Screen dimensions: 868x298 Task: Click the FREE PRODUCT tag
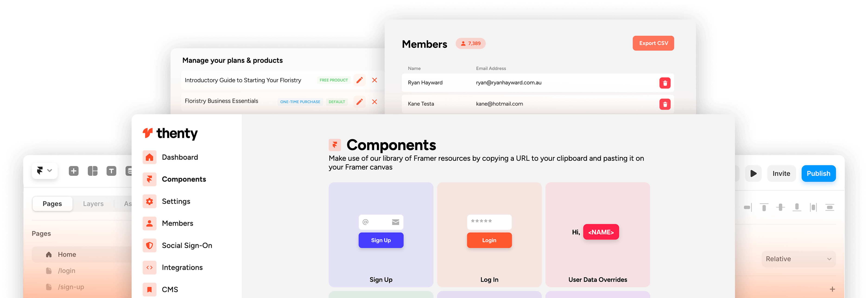(x=334, y=80)
